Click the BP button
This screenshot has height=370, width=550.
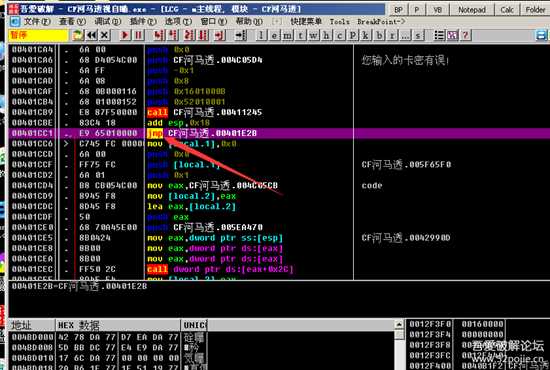(398, 9)
